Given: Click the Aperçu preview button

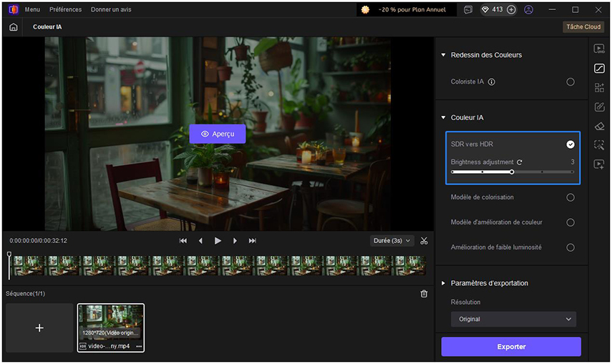Looking at the screenshot, I should tap(218, 134).
